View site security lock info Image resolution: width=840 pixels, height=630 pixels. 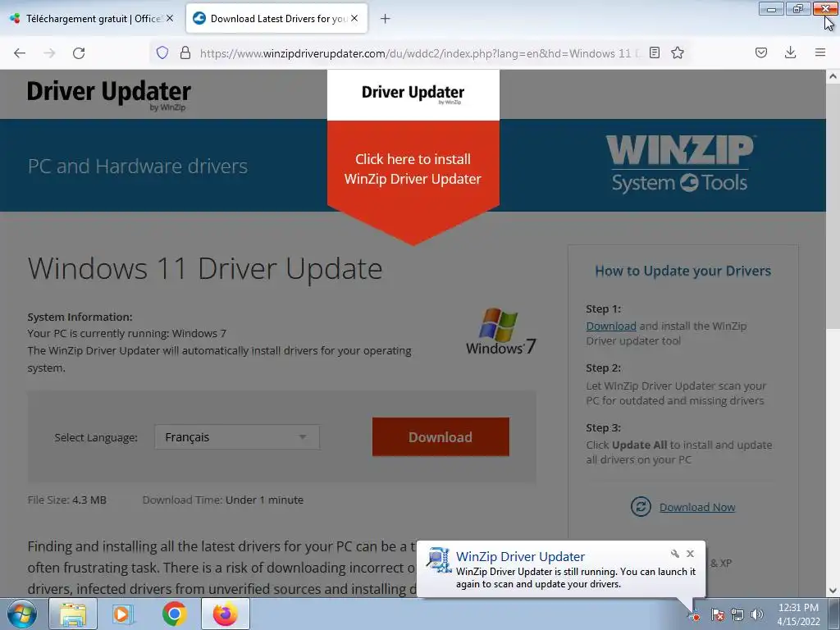pyautogui.click(x=185, y=52)
